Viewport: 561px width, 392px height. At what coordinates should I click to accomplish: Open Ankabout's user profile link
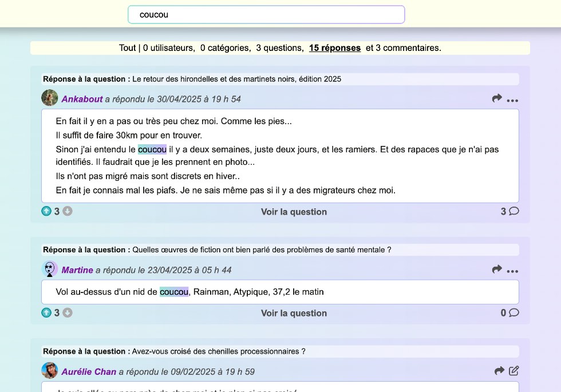[82, 99]
